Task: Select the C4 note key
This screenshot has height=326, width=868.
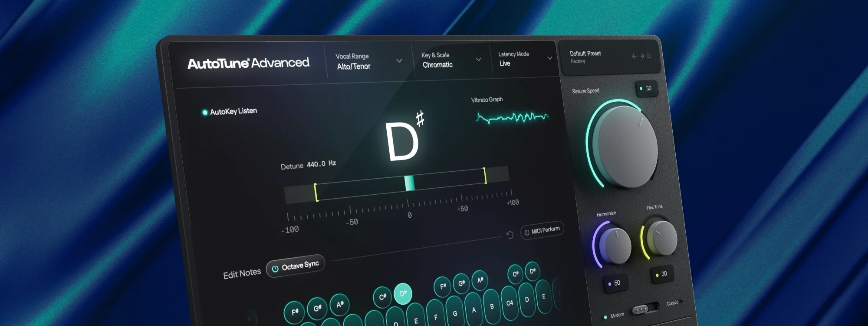Action: [x=510, y=303]
